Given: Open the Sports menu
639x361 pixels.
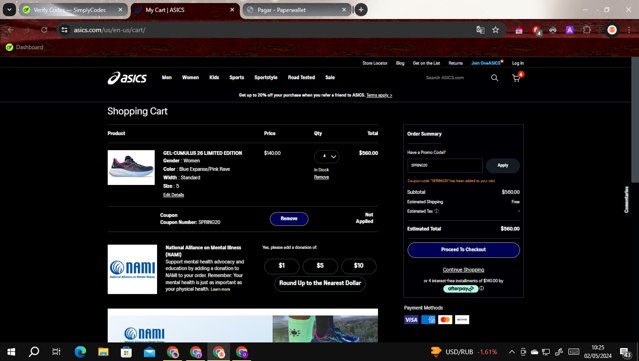Looking at the screenshot, I should [237, 77].
